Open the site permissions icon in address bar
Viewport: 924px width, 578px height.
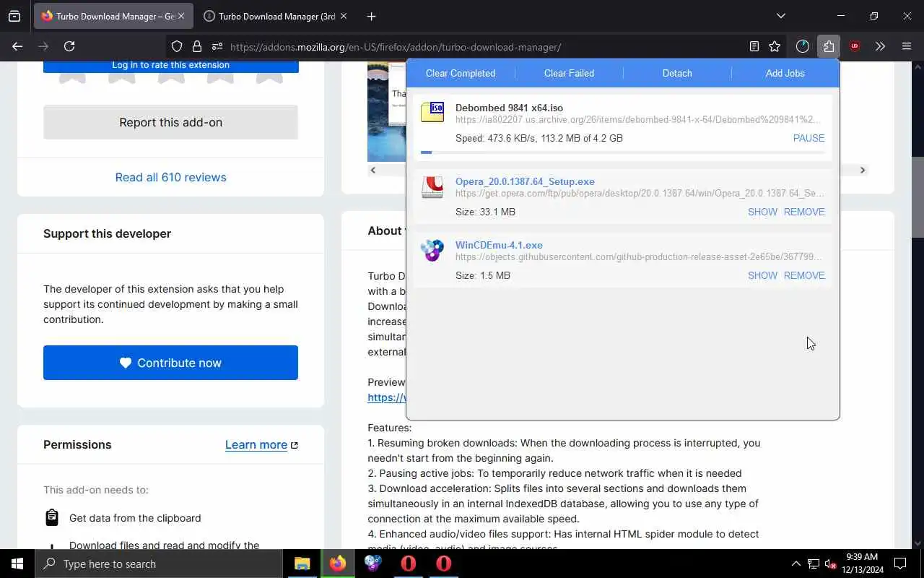(x=217, y=46)
